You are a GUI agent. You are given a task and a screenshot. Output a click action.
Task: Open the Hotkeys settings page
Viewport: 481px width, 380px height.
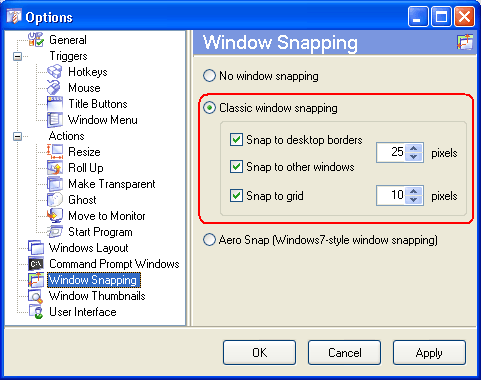[x=88, y=72]
